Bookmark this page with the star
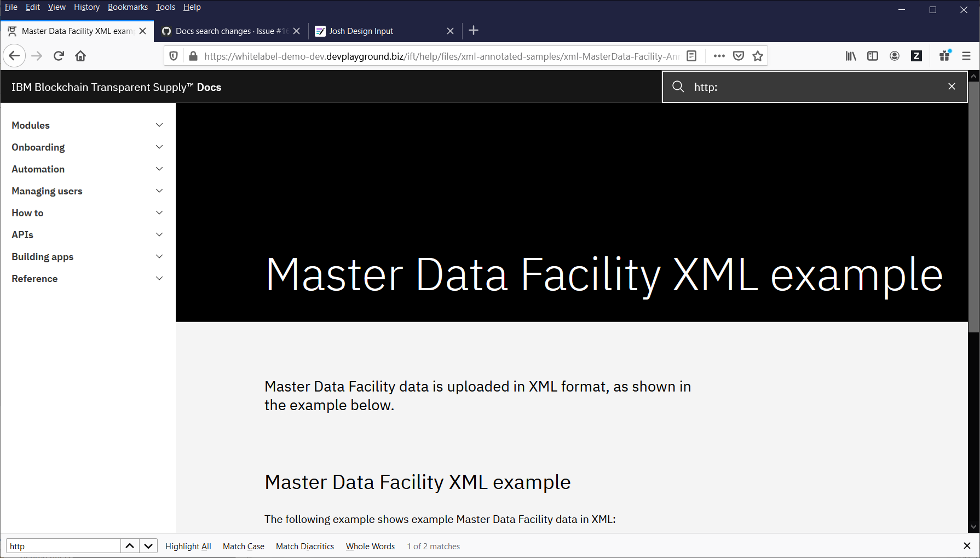 point(758,56)
